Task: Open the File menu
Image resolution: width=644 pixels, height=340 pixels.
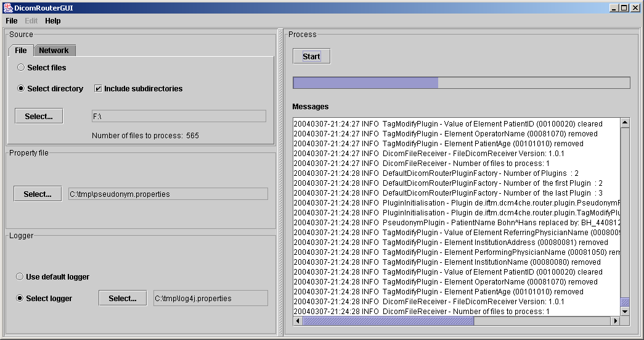Action: [x=12, y=21]
